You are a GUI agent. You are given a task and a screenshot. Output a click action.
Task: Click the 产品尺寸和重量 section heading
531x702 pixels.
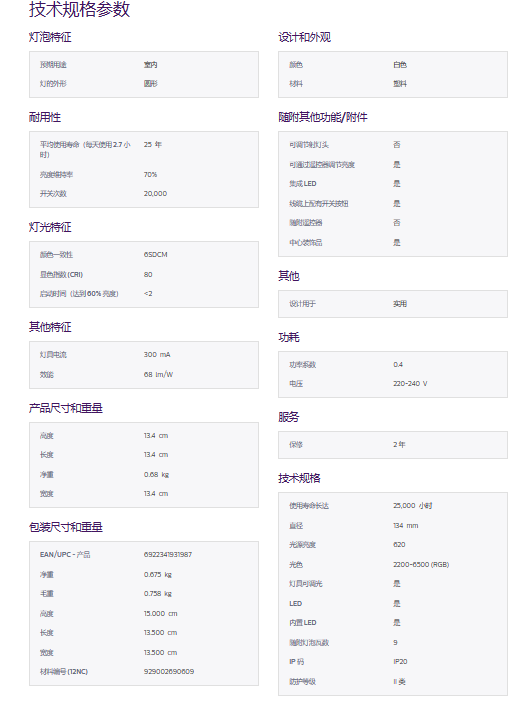tap(66, 408)
